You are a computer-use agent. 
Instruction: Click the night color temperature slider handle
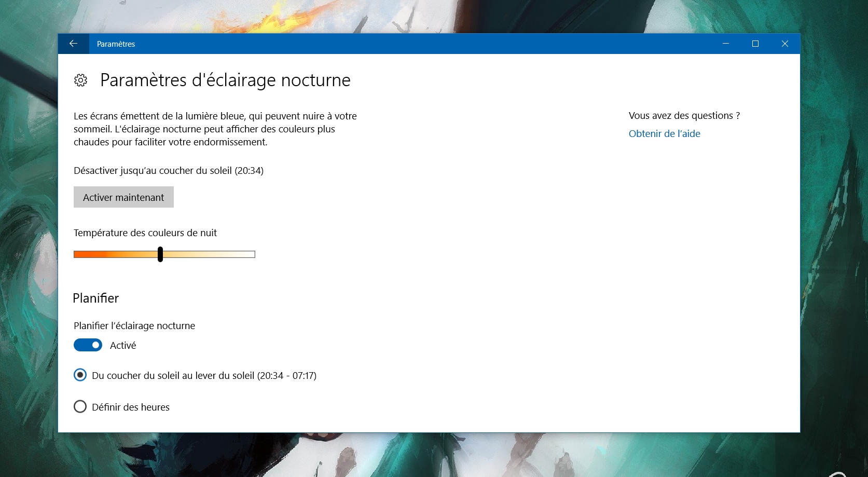point(160,254)
